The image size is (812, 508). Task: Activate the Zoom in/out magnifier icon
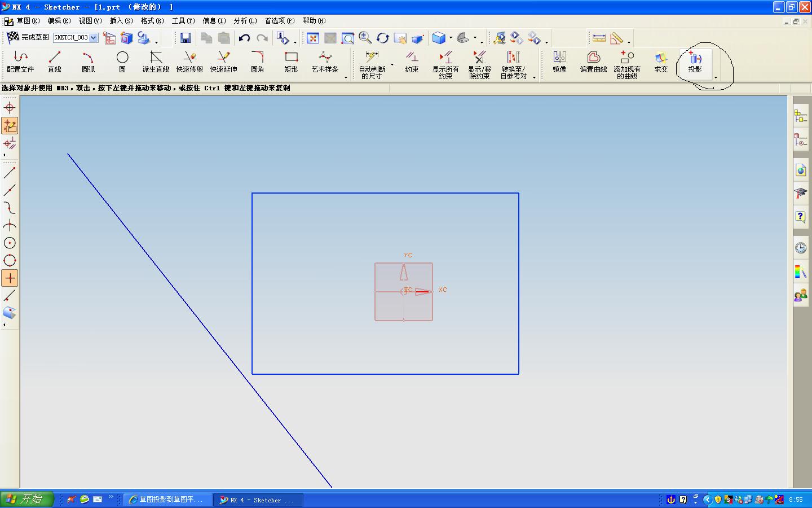pos(365,38)
